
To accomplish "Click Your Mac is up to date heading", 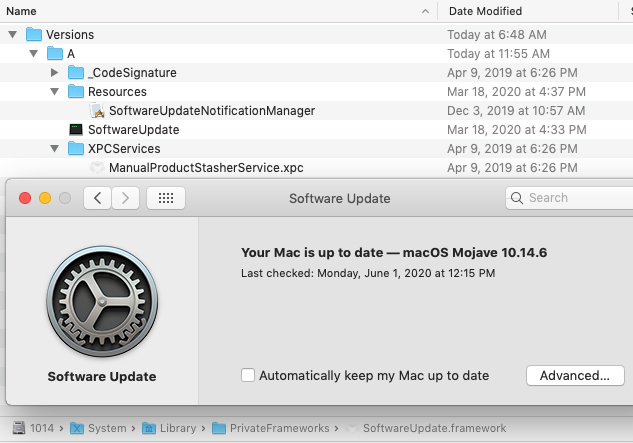I will 394,252.
